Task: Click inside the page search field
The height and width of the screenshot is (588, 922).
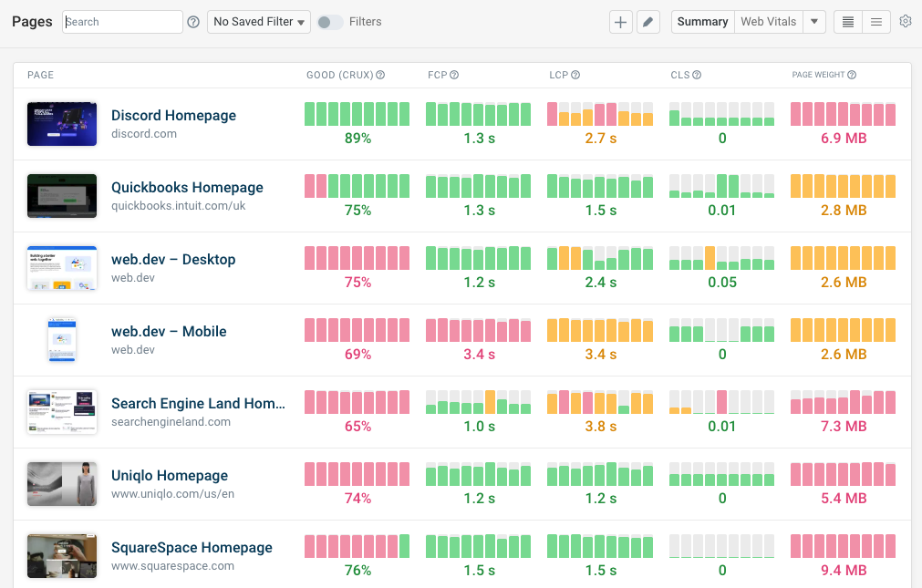Action: coord(122,21)
